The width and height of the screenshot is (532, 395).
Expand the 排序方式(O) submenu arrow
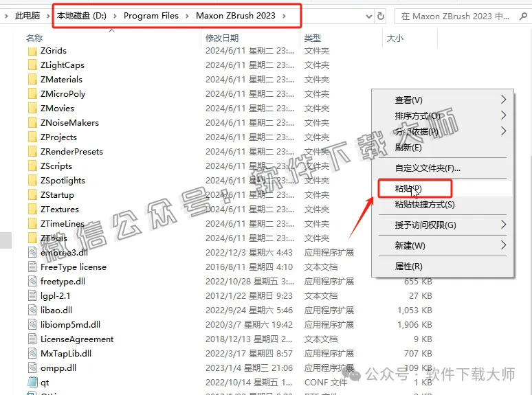[504, 115]
